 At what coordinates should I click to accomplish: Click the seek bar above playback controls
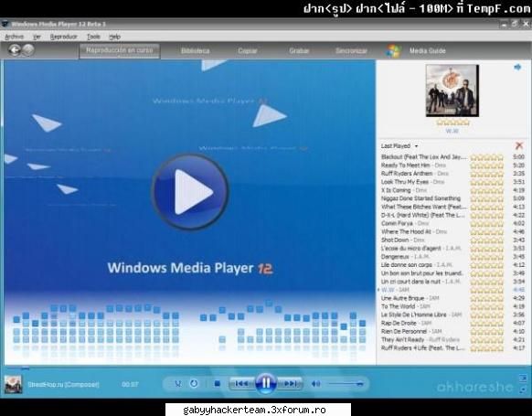(266, 368)
